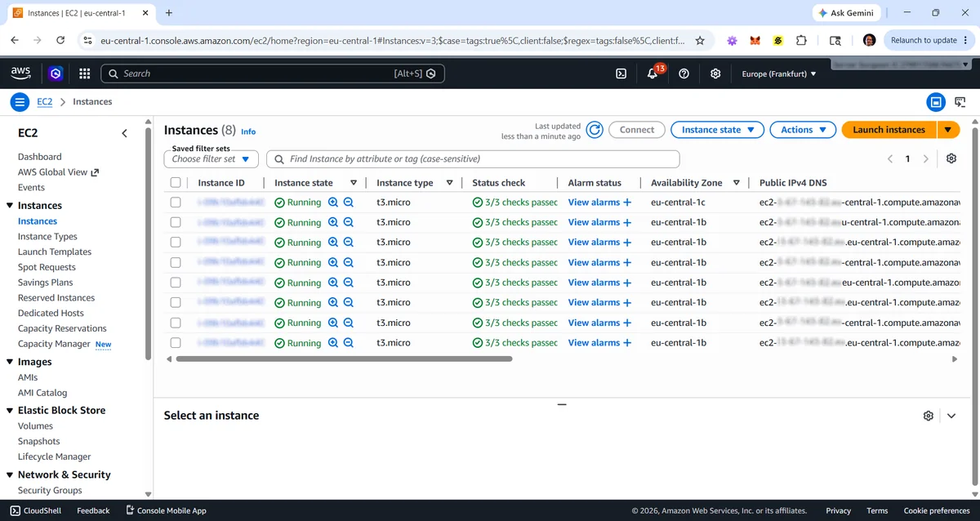
Task: Open the tab search icon in Chrome toolbar
Action: coord(835,40)
